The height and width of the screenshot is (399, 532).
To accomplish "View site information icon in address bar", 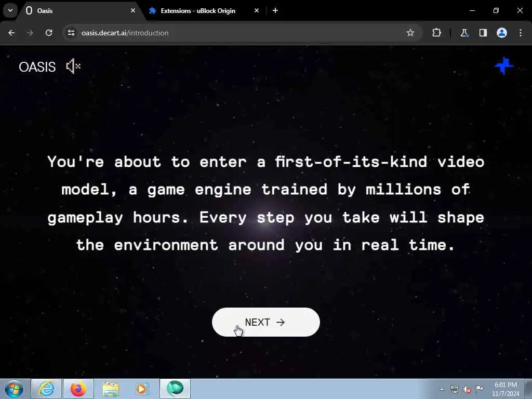I will click(x=71, y=33).
